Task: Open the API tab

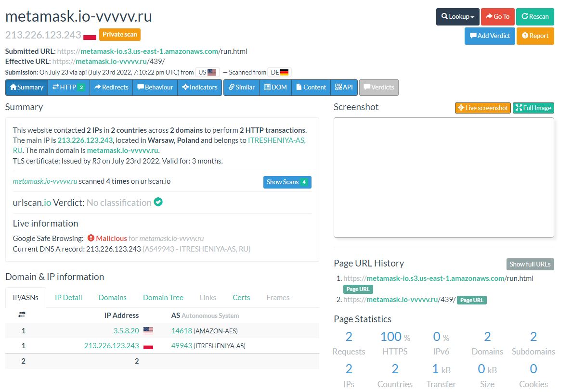Action: 344,88
